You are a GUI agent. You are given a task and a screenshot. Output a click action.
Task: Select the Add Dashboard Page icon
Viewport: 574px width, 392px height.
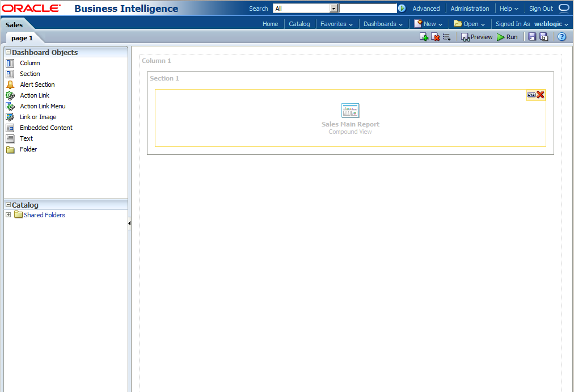pos(424,36)
